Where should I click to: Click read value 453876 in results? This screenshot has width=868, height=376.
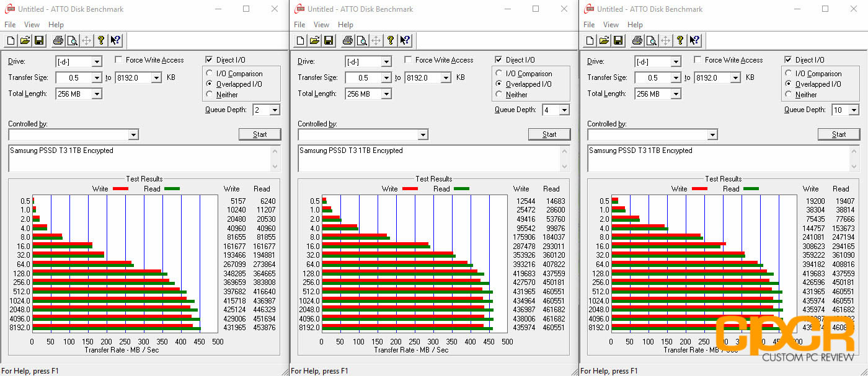coord(265,328)
